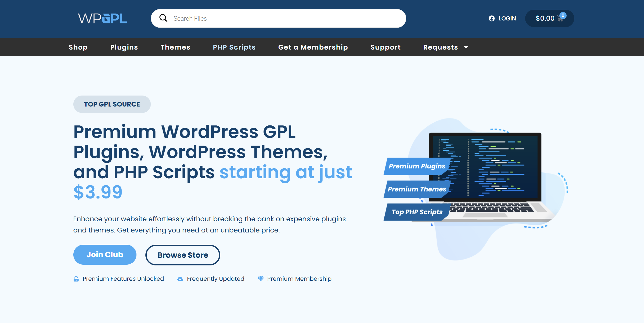Click the WPGPL logo

click(x=102, y=19)
